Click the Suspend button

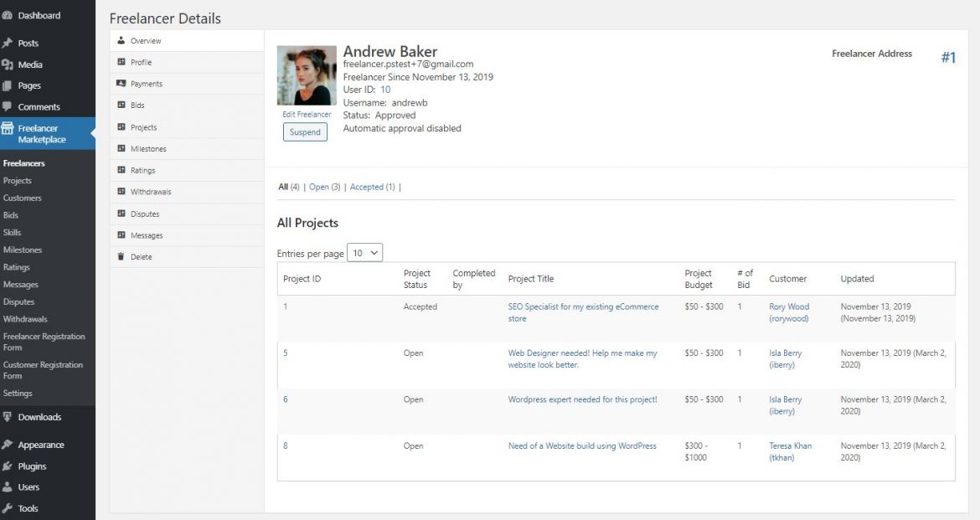pyautogui.click(x=305, y=131)
